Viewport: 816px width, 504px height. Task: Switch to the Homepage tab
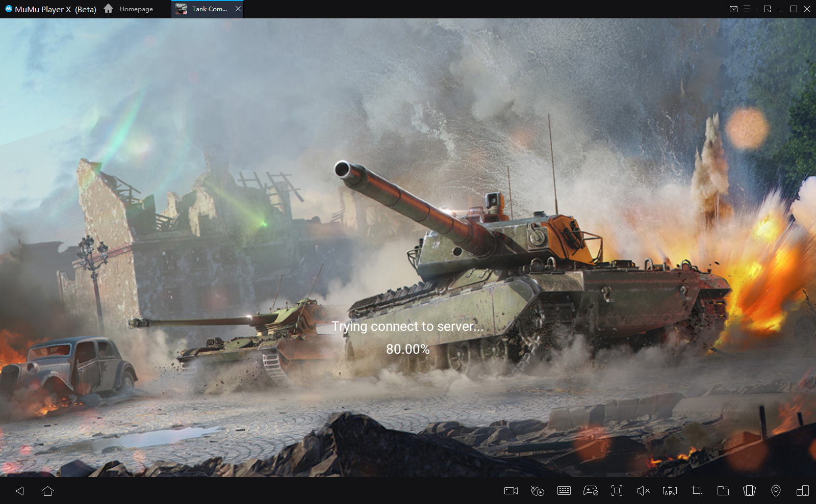(129, 9)
